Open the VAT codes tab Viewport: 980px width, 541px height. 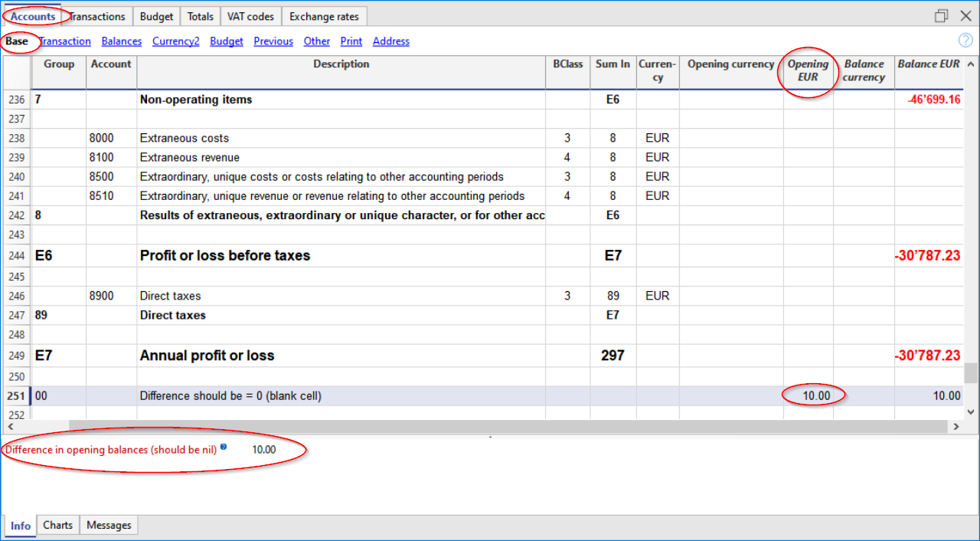point(250,15)
